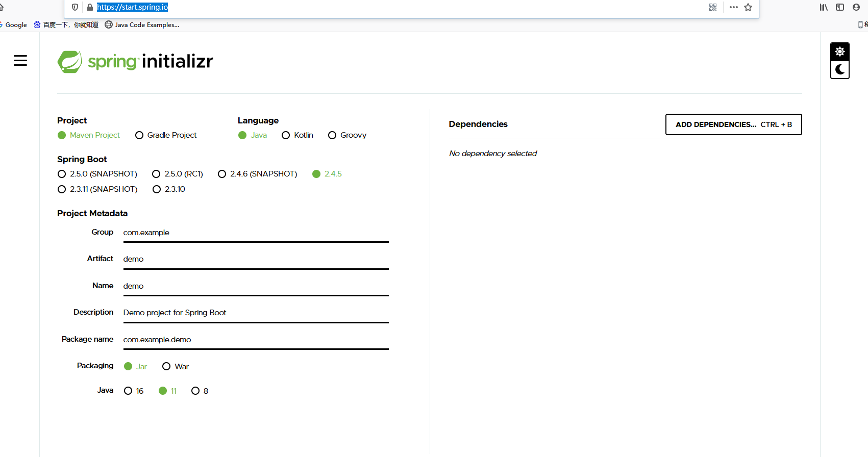The width and height of the screenshot is (868, 457).
Task: Select Spring Boot 2.3.10
Action: pos(169,189)
